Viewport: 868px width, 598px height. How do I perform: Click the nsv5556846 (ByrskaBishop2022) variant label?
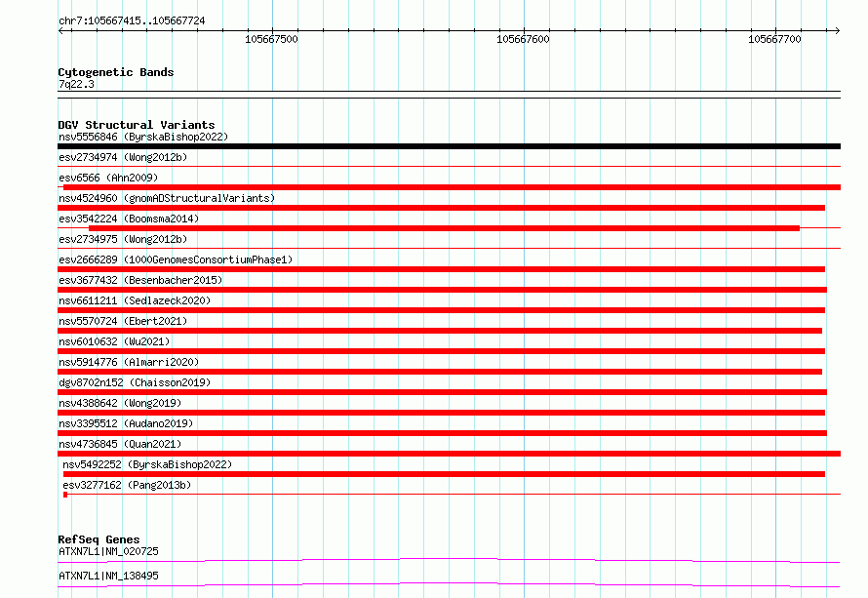(143, 137)
